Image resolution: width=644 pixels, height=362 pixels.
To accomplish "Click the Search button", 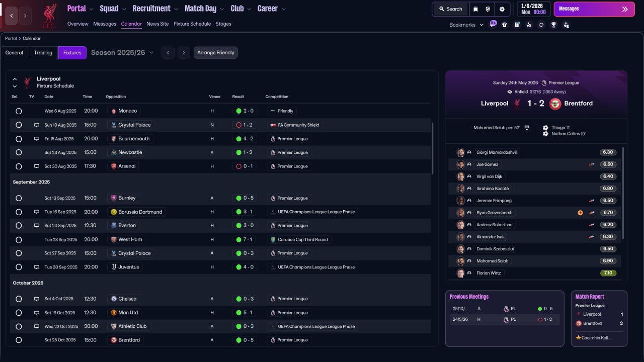I will coord(450,9).
